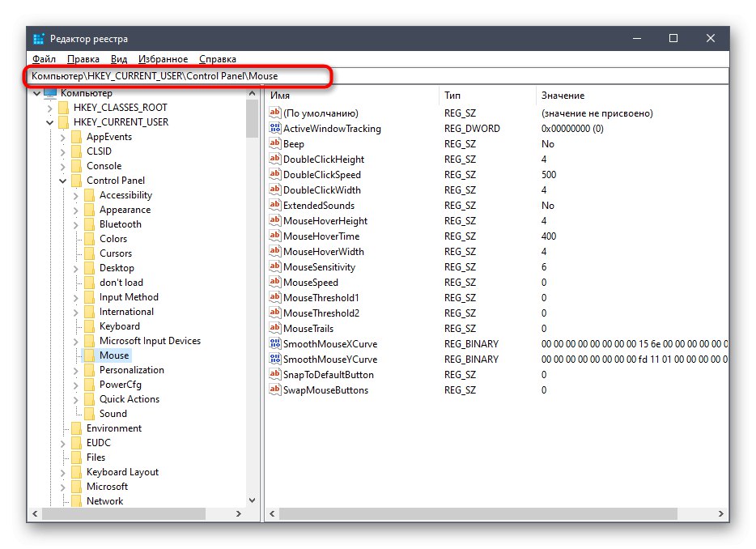756x549 pixels.
Task: Click the tree pane vertical scrollbar thumb
Action: [253, 119]
